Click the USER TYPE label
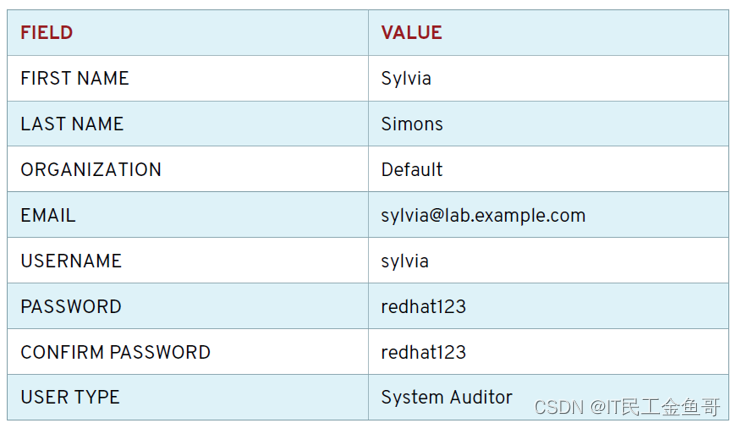 tap(70, 397)
